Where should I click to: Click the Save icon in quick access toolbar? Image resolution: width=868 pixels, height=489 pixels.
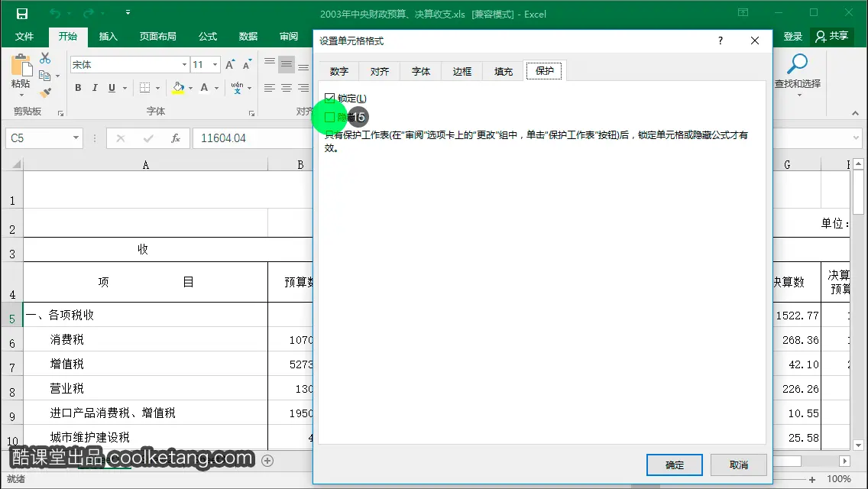point(21,14)
